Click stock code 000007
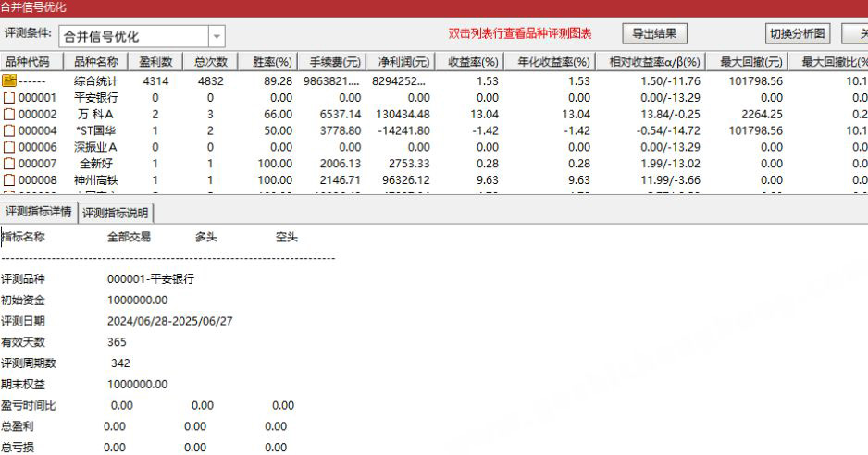The image size is (868, 455). tap(37, 164)
